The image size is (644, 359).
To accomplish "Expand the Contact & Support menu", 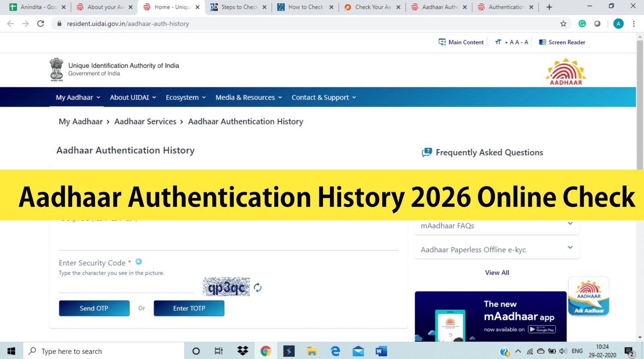I will tap(324, 97).
